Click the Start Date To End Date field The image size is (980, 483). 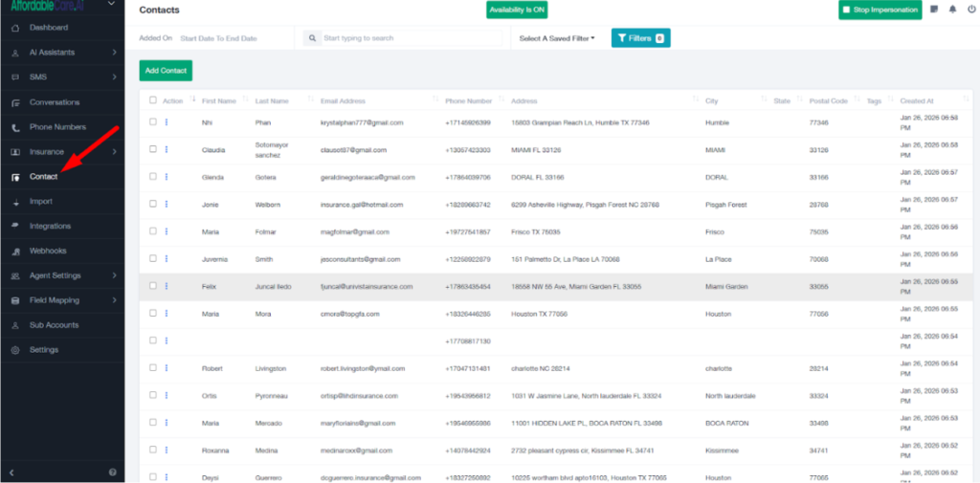pos(218,38)
